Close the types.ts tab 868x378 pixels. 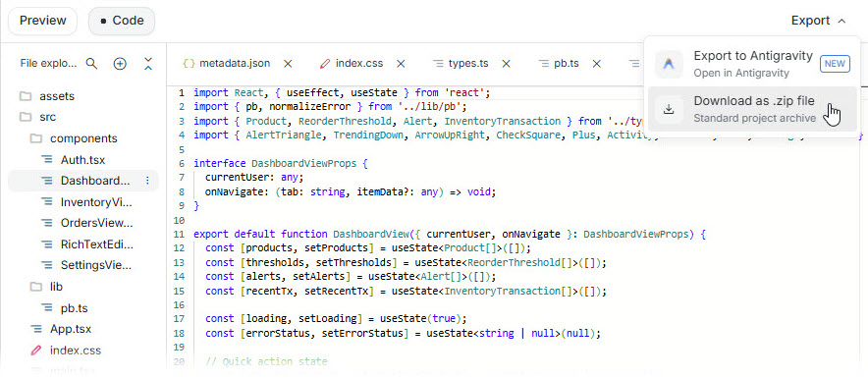506,64
